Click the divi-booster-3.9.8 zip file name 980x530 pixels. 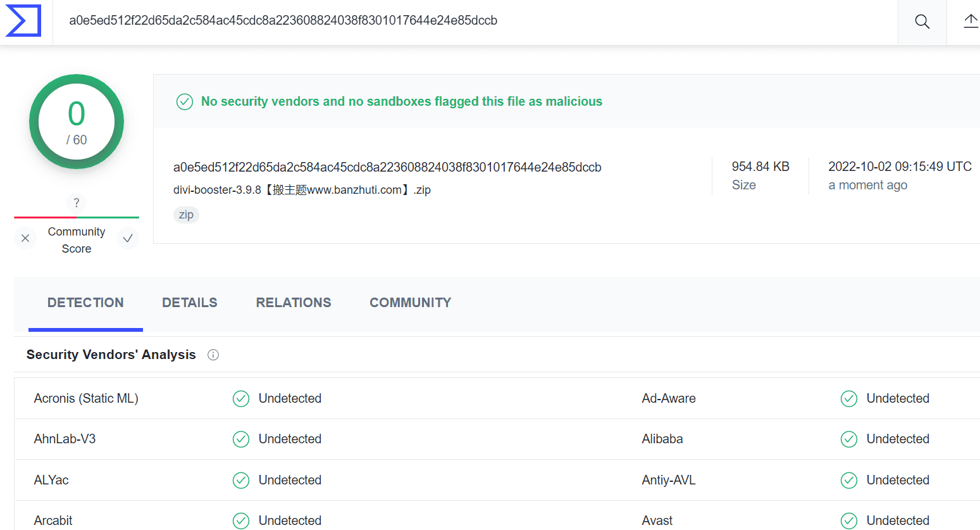pyautogui.click(x=302, y=190)
